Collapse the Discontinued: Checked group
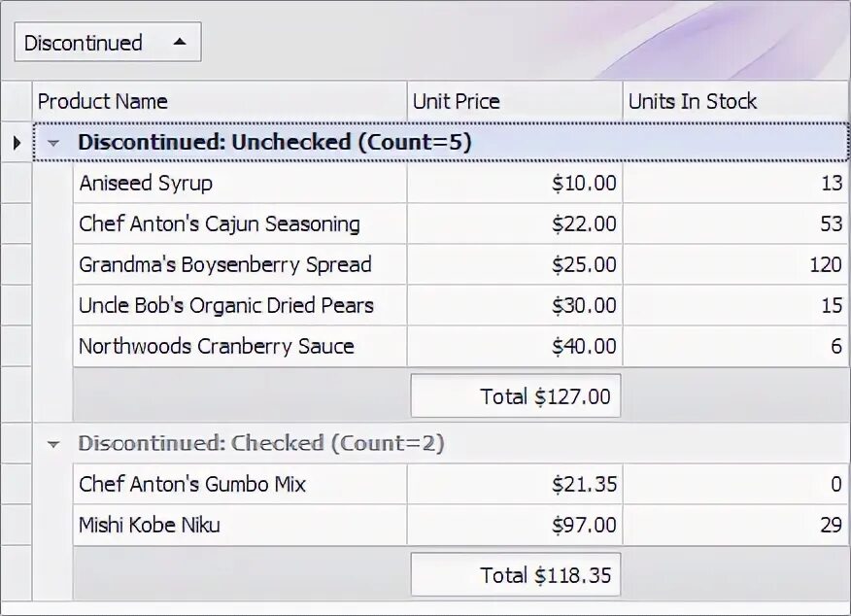The height and width of the screenshot is (616, 851). pyautogui.click(x=54, y=444)
